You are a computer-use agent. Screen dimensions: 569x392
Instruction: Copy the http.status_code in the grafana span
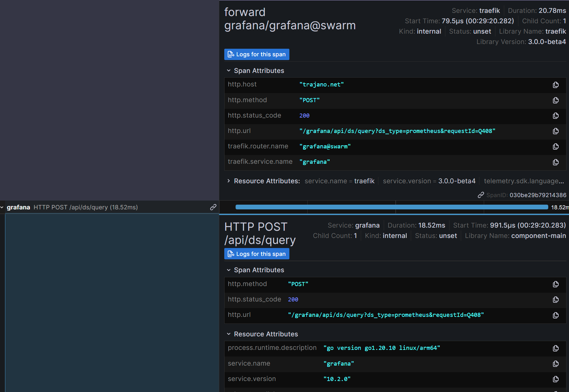tap(555, 300)
